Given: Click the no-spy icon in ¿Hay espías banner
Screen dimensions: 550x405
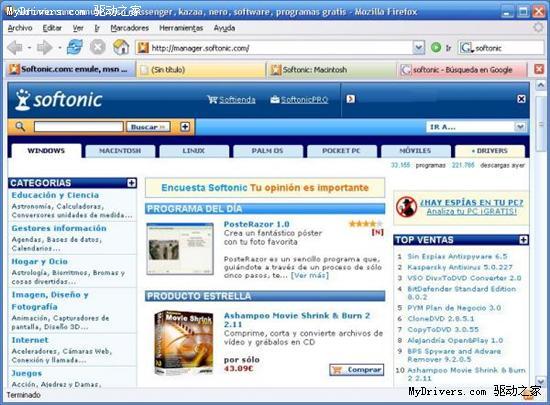Looking at the screenshot, I should [406, 207].
